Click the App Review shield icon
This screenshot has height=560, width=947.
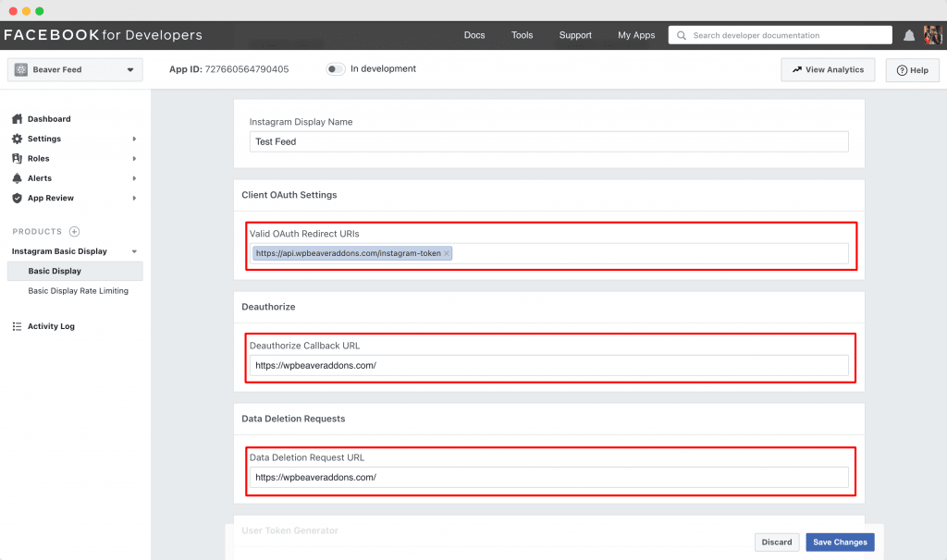point(17,198)
